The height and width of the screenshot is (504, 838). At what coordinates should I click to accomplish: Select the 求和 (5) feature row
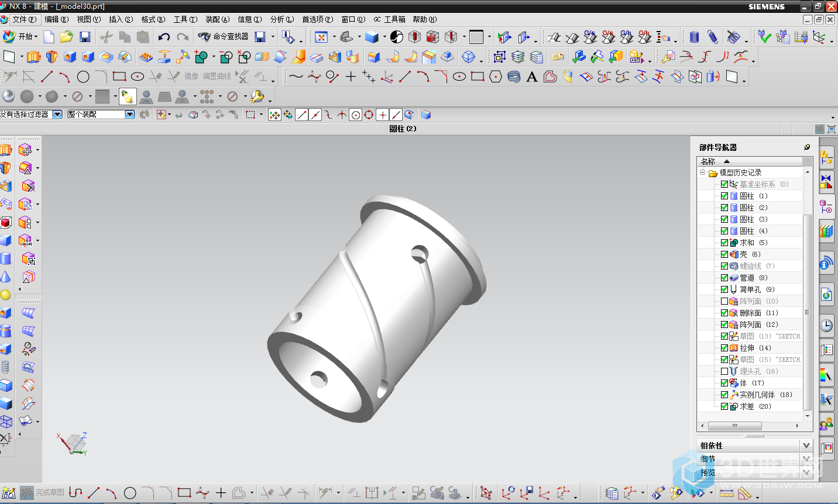tap(750, 243)
